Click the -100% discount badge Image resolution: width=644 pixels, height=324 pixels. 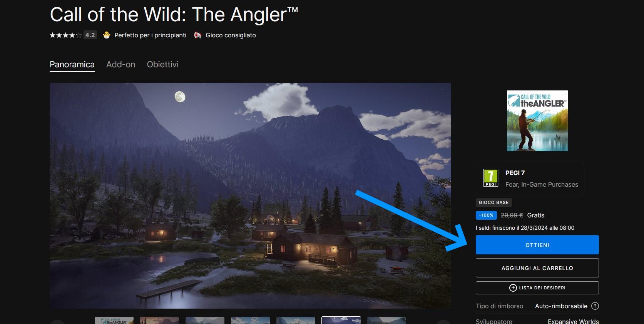click(x=486, y=215)
